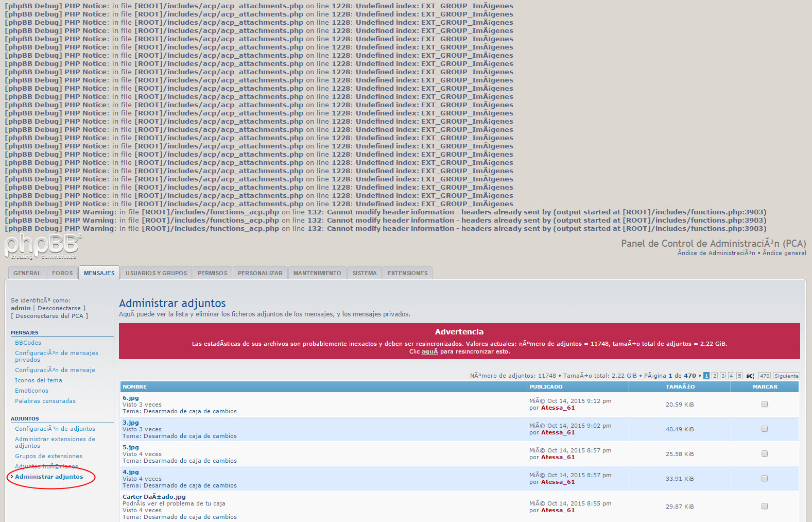Click the resync link in the warning
The height and width of the screenshot is (522, 812).
[x=429, y=351]
